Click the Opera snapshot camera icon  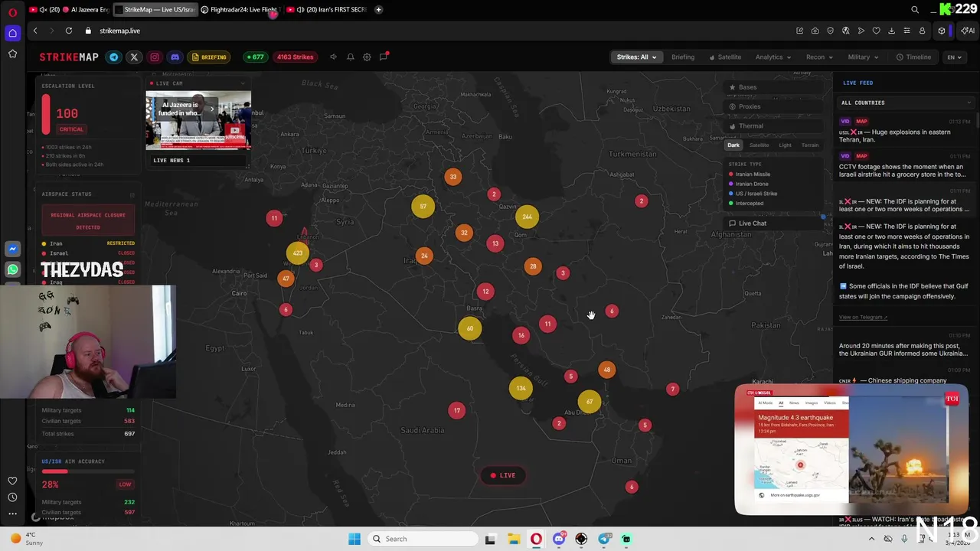tap(815, 31)
